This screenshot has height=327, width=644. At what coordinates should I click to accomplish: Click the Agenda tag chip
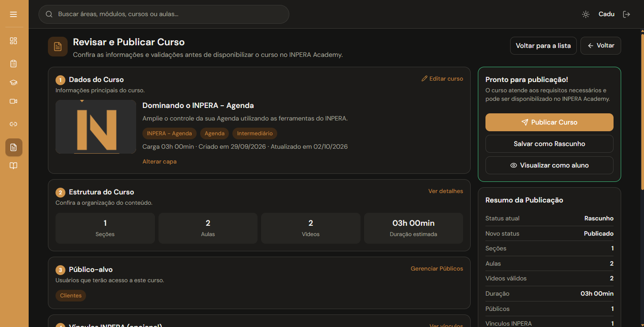coord(215,133)
